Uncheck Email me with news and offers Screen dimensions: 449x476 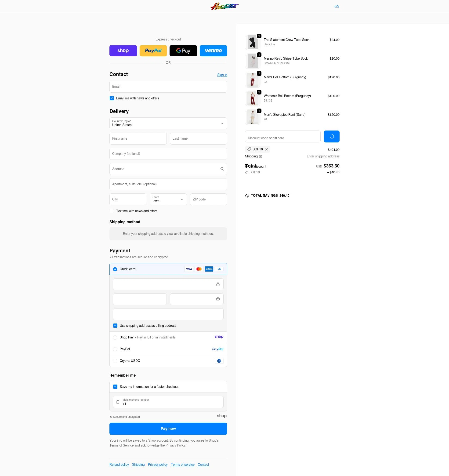[x=112, y=98]
